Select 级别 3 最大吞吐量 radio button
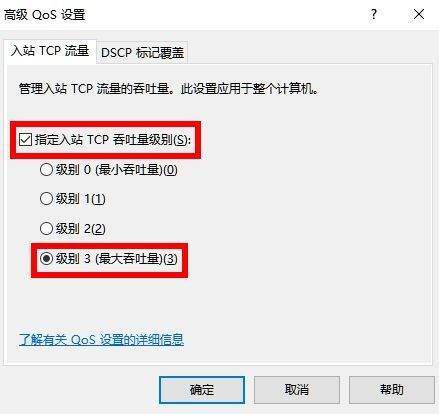Screen dimensions: 439x414 tap(46, 258)
